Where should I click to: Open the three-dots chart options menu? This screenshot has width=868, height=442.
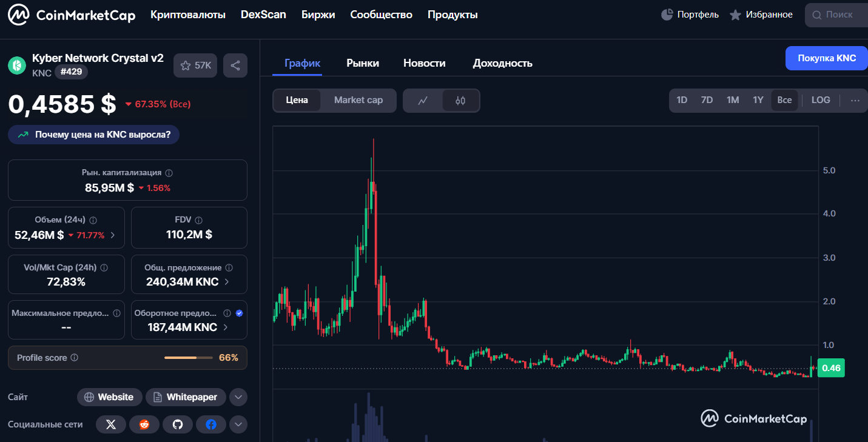855,100
